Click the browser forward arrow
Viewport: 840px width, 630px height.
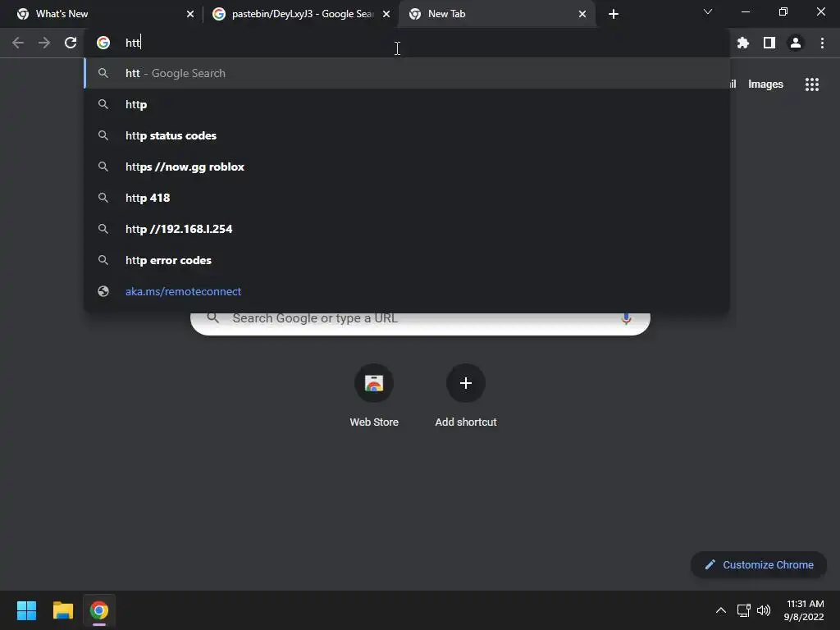coord(44,43)
